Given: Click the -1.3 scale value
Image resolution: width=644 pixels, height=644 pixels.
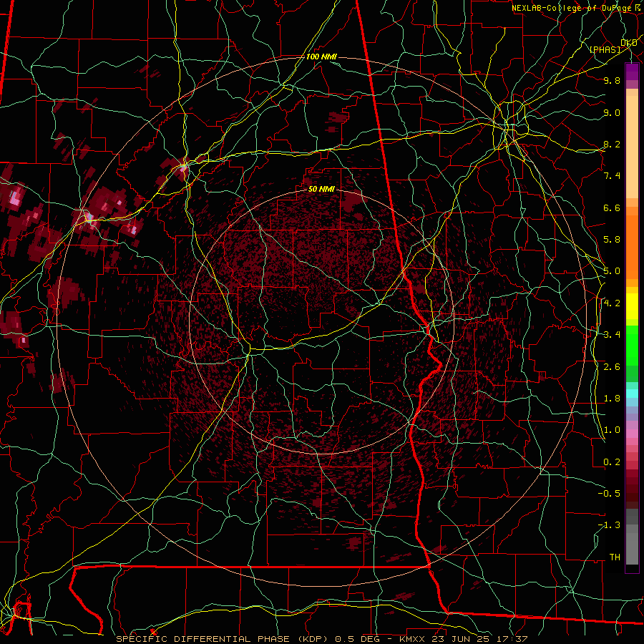Looking at the screenshot, I should point(609,525).
